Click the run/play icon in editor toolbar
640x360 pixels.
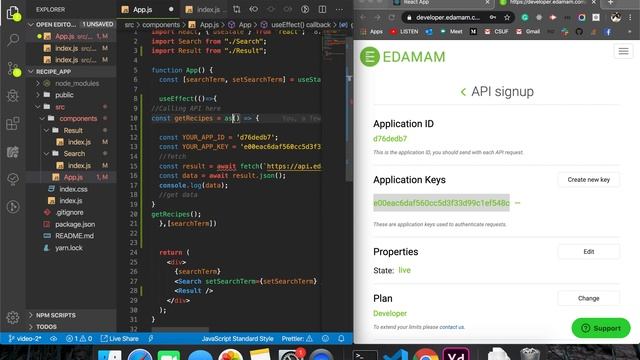(305, 9)
